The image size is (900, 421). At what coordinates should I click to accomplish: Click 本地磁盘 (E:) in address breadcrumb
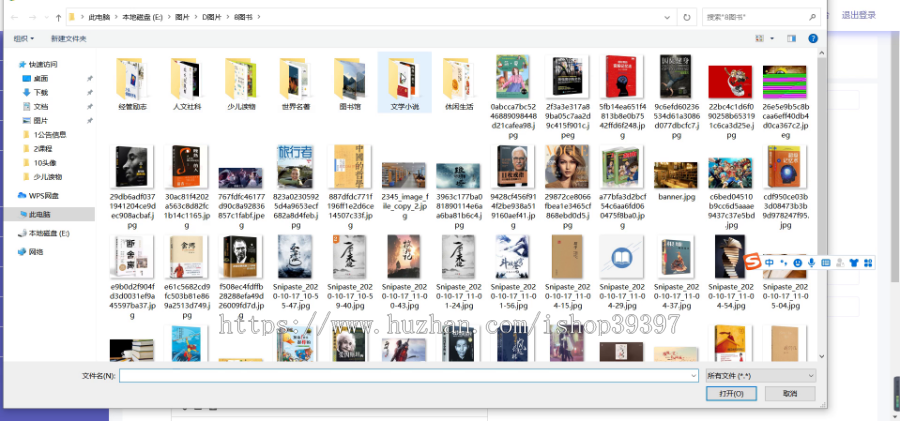pos(142,17)
